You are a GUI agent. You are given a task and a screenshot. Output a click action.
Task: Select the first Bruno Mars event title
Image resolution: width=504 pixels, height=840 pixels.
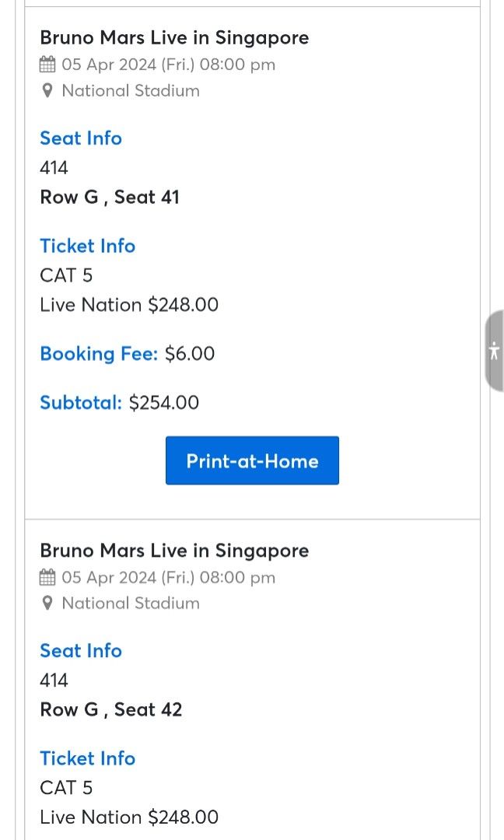174,37
